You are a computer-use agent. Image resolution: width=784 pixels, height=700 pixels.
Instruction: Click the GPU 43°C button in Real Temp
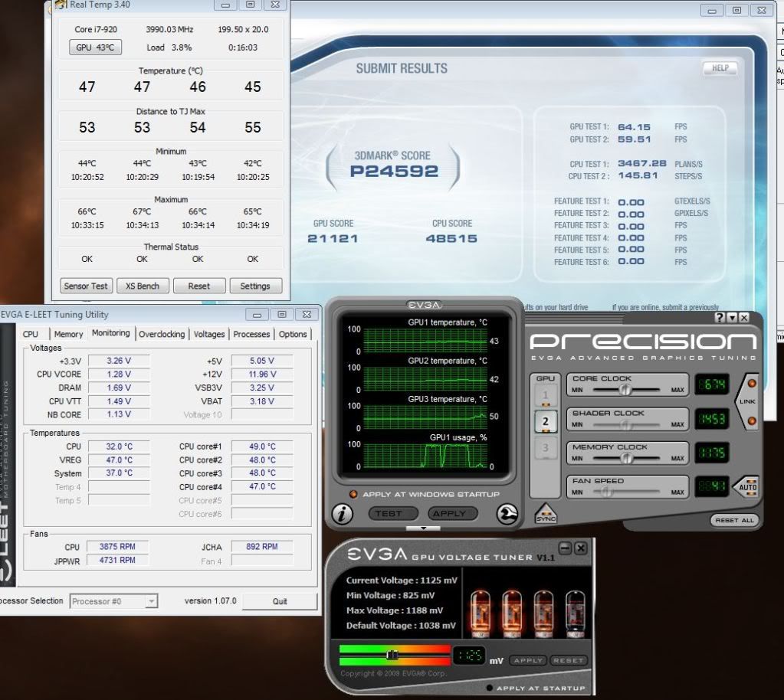pyautogui.click(x=96, y=47)
